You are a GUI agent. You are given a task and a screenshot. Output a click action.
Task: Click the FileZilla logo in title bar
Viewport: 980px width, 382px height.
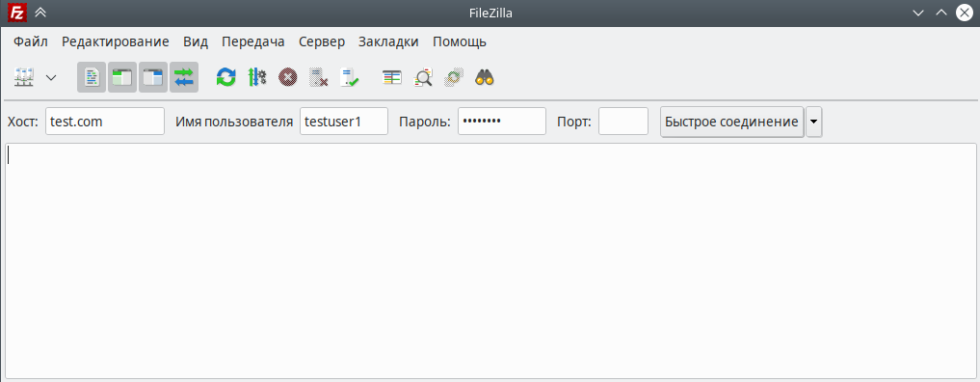click(x=16, y=13)
